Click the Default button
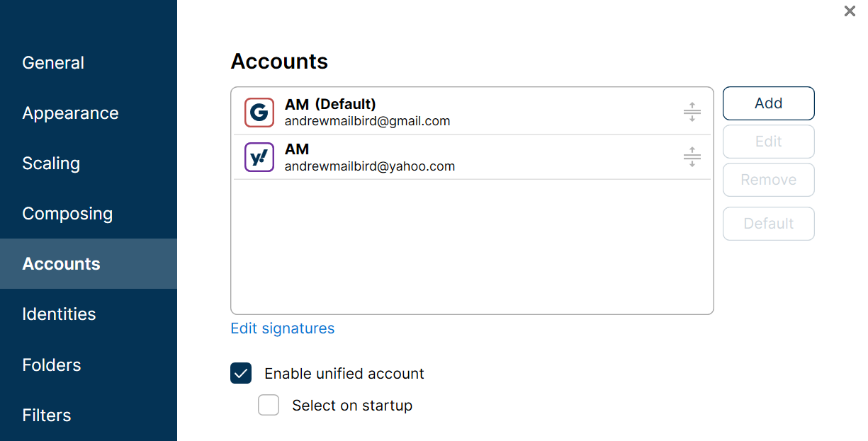 click(768, 224)
